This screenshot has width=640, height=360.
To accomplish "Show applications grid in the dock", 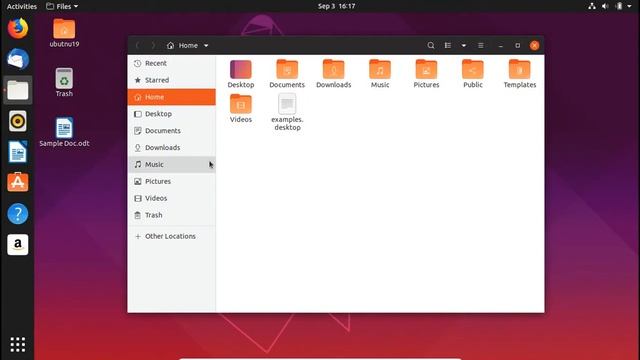I will 18,344.
